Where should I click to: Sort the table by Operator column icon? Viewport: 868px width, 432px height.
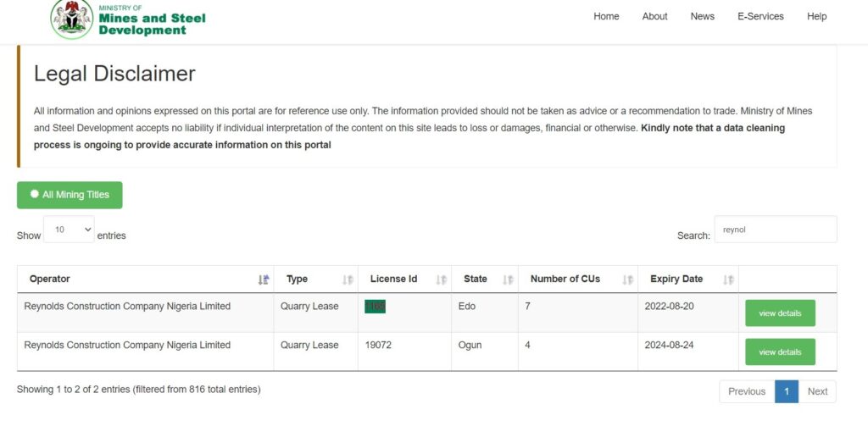point(264,280)
